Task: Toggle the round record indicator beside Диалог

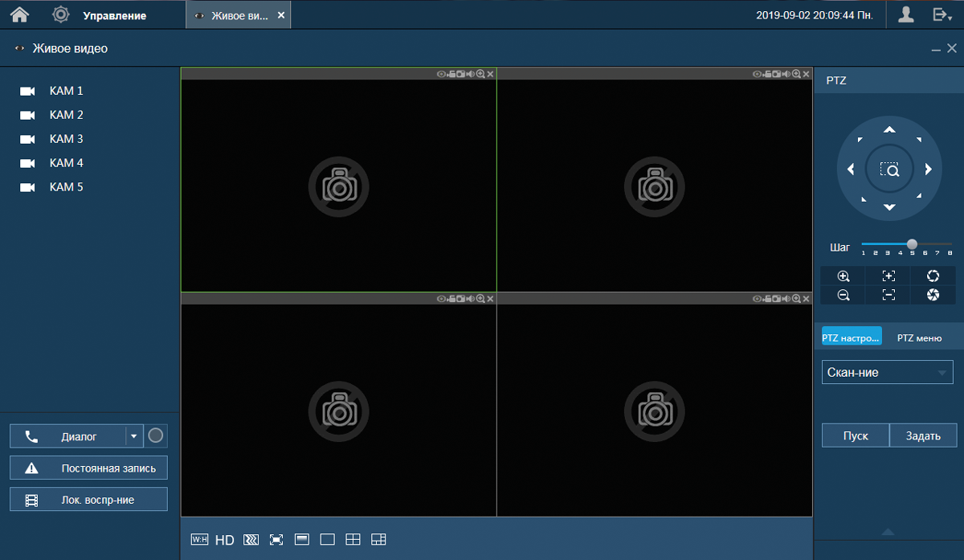Action: (x=157, y=436)
